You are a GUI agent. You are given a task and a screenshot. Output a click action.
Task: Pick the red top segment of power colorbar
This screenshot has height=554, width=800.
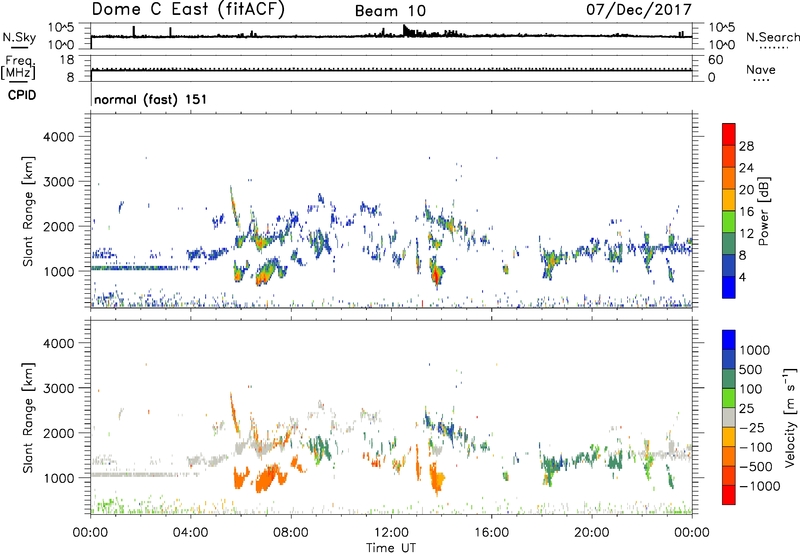click(x=729, y=135)
